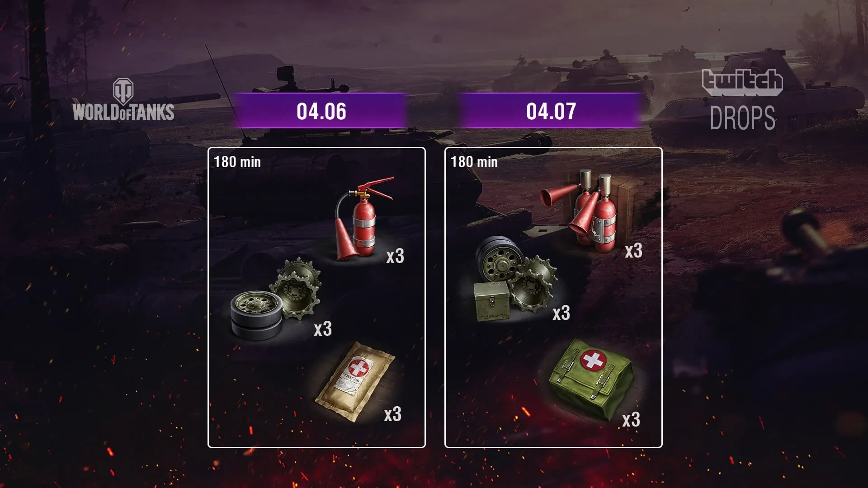868x488 pixels.
Task: Open the 04.07 date tab
Action: point(551,111)
